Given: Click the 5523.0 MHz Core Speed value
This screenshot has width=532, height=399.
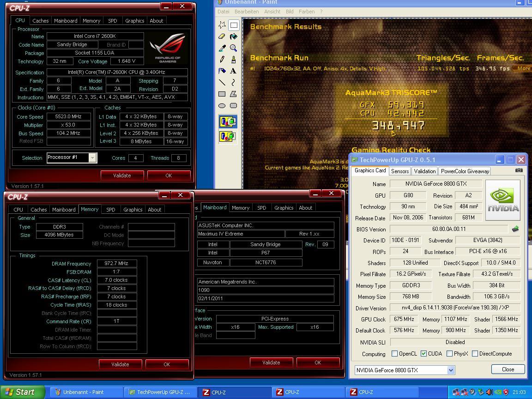Looking at the screenshot, I should point(68,116).
